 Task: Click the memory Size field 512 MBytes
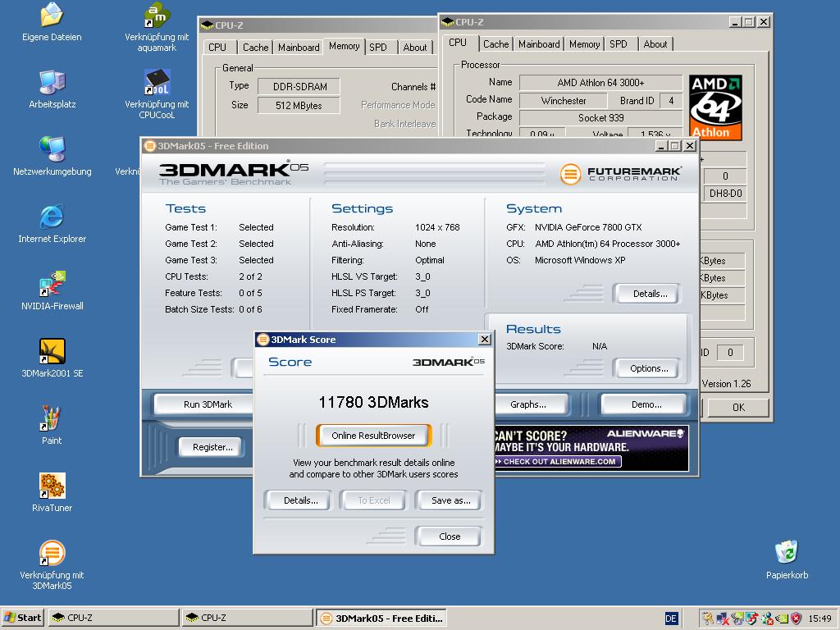(299, 105)
